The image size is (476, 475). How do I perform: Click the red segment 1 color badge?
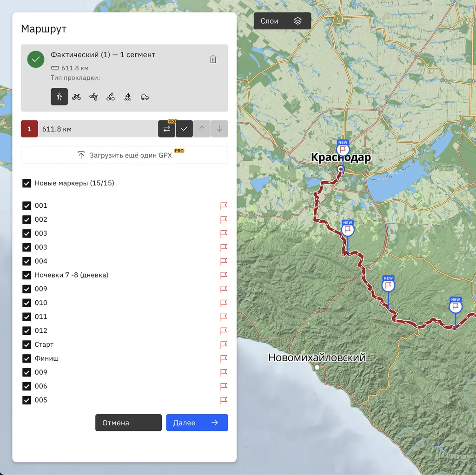[x=29, y=129]
